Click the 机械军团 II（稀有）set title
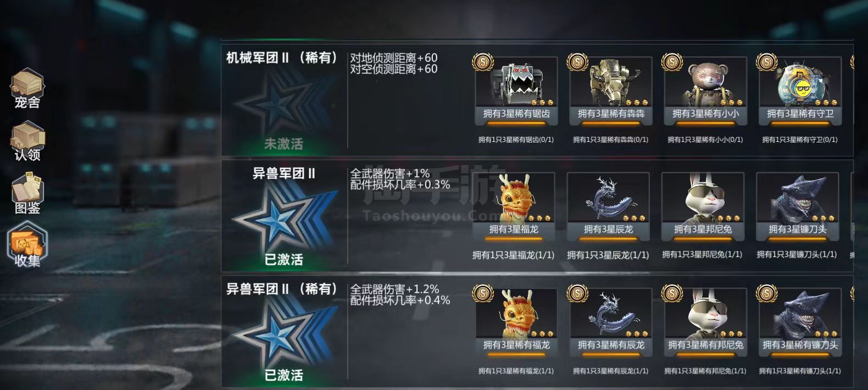The width and height of the screenshot is (868, 390). point(282,58)
